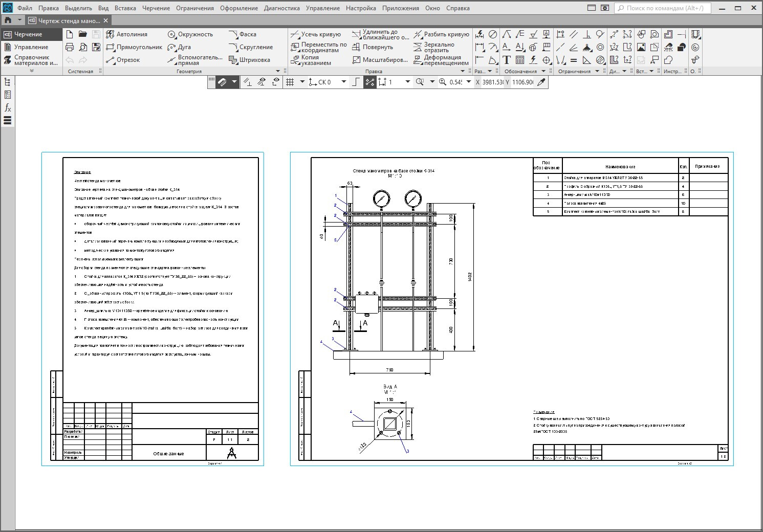Screen dimensions: 763x532
Task: Select the Автолиния drawing tool
Action: click(x=126, y=34)
